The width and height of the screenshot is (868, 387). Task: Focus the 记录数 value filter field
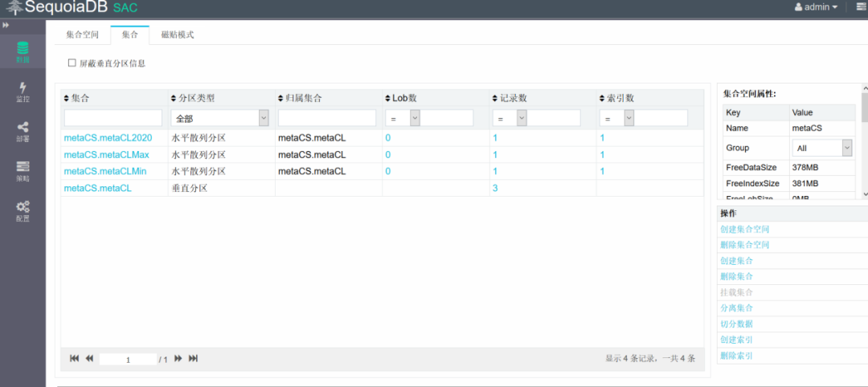pos(554,118)
